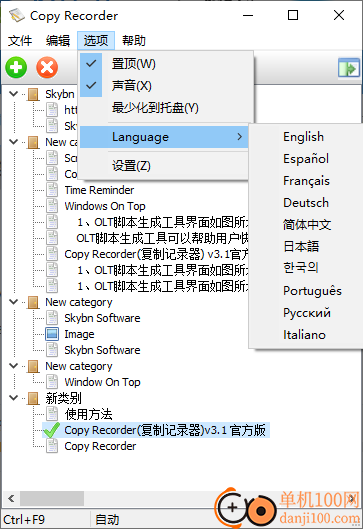Select the Window On Top entry
Screen dimensions: 363x529
(102, 382)
